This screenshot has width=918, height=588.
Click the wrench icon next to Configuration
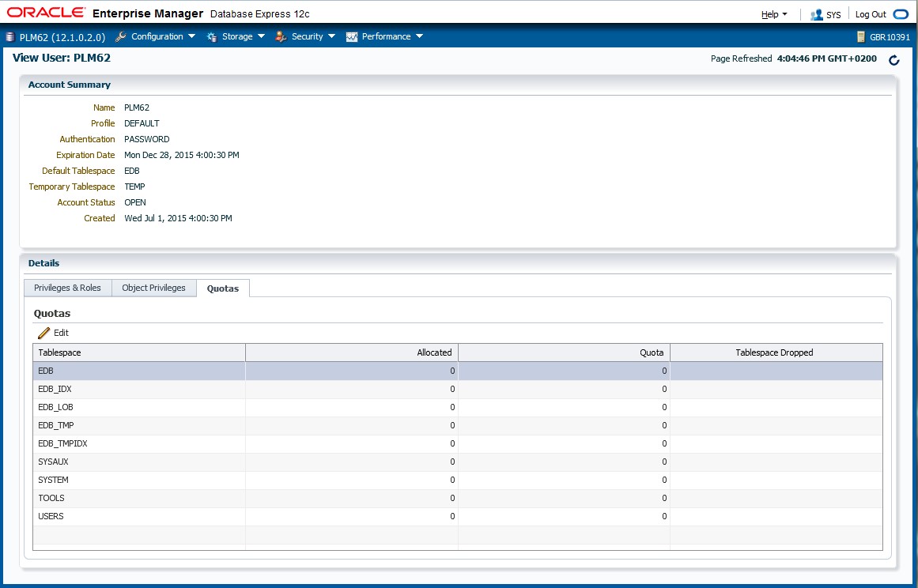coord(121,37)
